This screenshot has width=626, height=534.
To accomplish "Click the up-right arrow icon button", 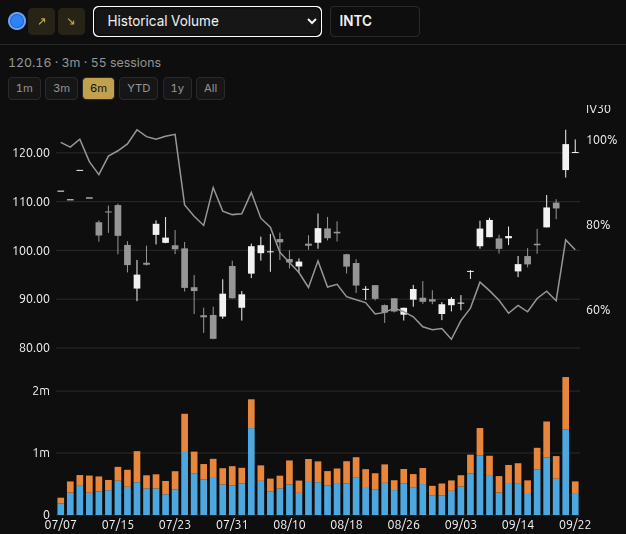I will click(x=42, y=22).
